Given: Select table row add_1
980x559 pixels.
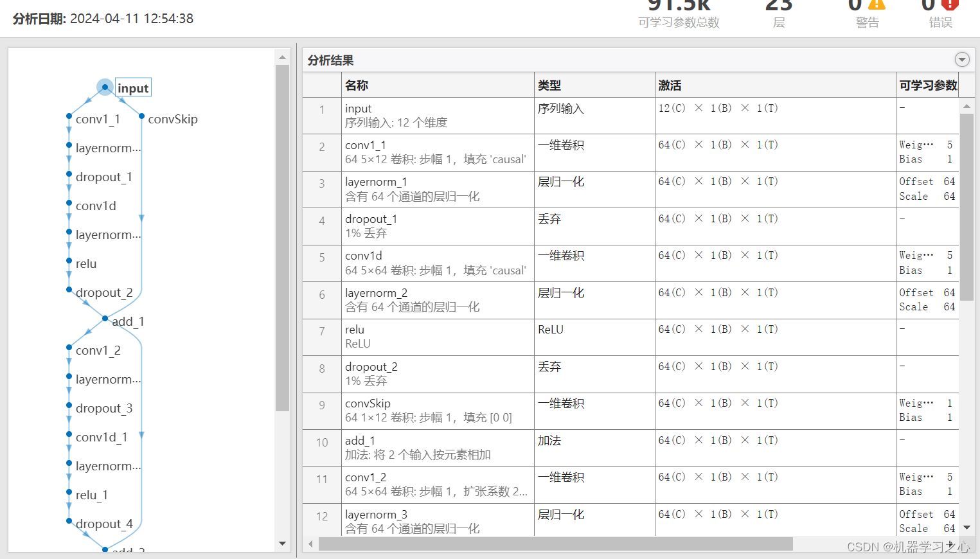Looking at the screenshot, I should coord(630,448).
